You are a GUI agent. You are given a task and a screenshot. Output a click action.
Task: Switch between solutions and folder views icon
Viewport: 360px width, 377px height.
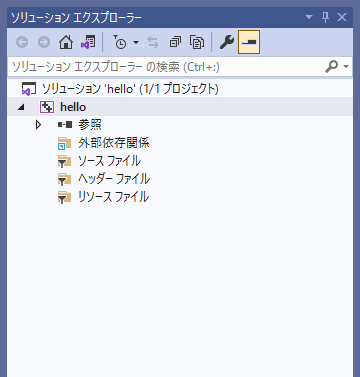88,42
